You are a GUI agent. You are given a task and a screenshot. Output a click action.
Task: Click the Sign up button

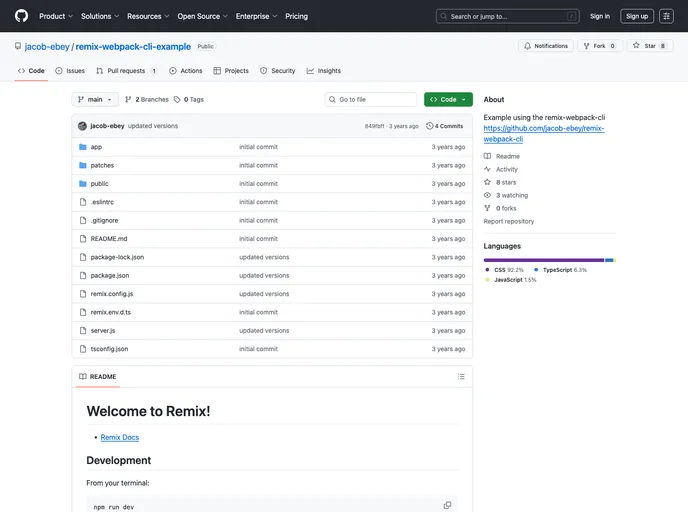click(x=637, y=16)
